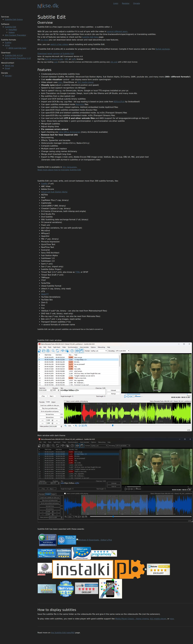Click the Advanced Sub Station Alpha link
Screen dimensions: 193x644
point(54,192)
